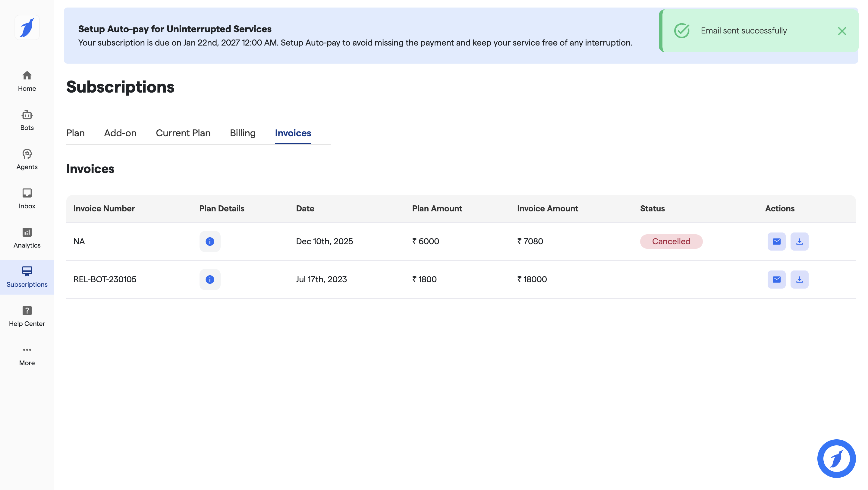Open the Add-on tab
Viewport: 868px width, 490px height.
[120, 133]
